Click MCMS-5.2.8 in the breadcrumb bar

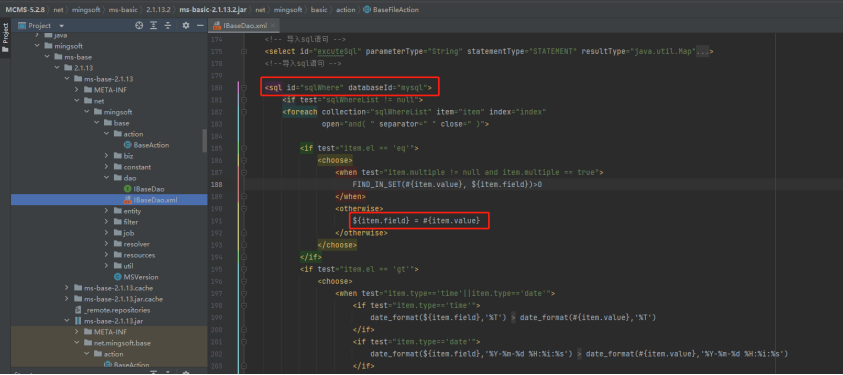point(26,10)
